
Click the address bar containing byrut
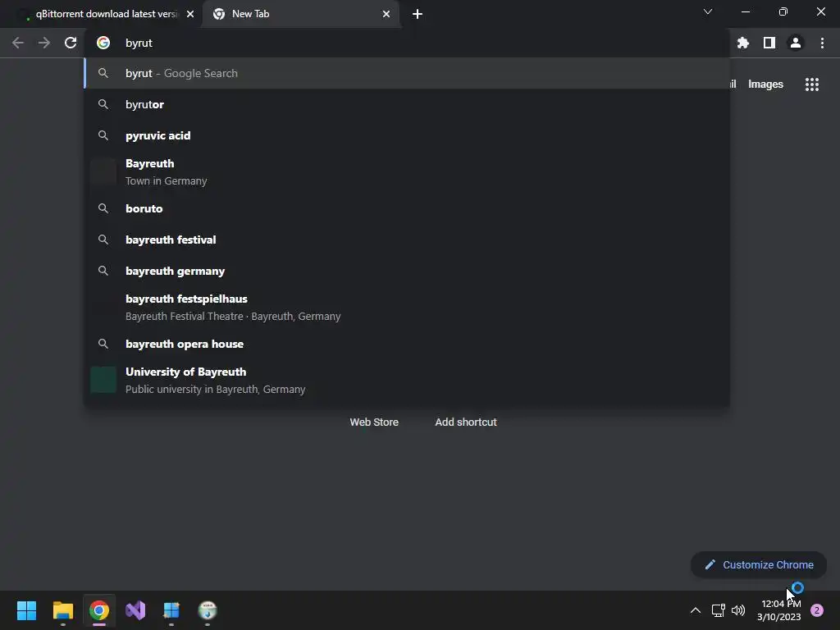[x=407, y=43]
